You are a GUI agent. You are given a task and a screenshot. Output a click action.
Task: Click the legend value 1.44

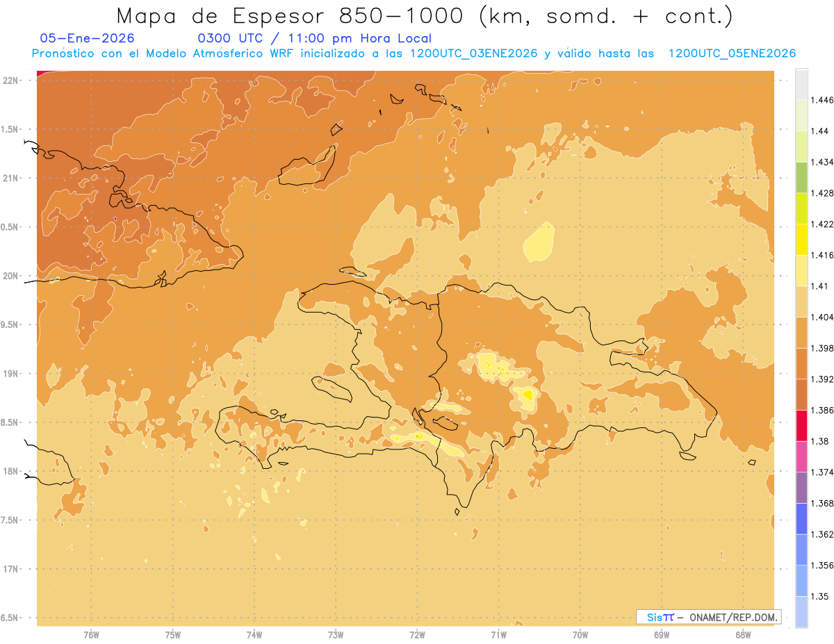point(819,131)
